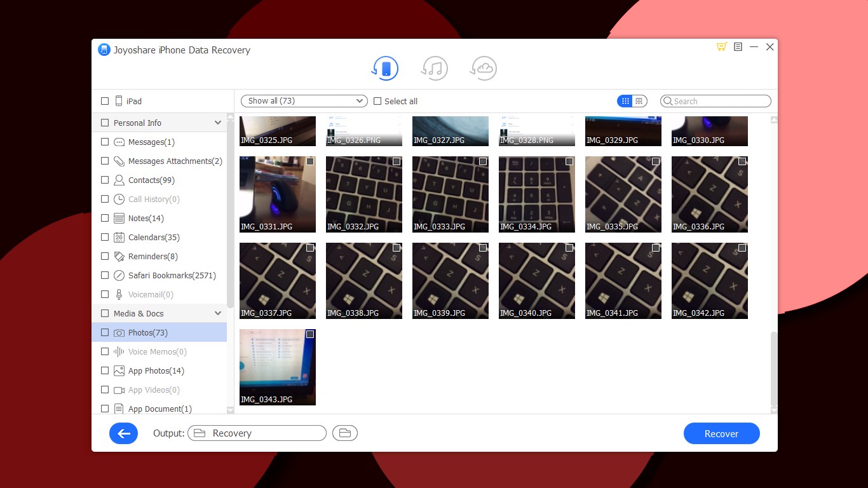Collapse the Personal Info section chevron
Screen dimensions: 868x488
click(x=218, y=123)
